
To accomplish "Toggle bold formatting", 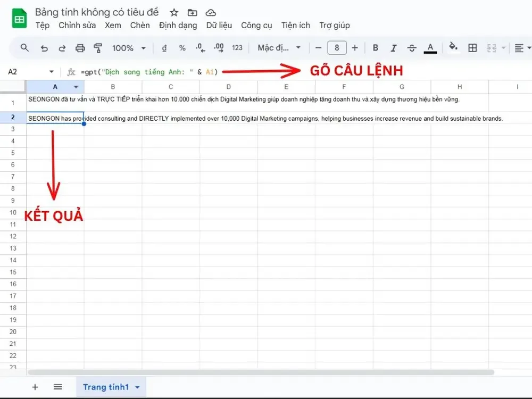I will pos(375,48).
